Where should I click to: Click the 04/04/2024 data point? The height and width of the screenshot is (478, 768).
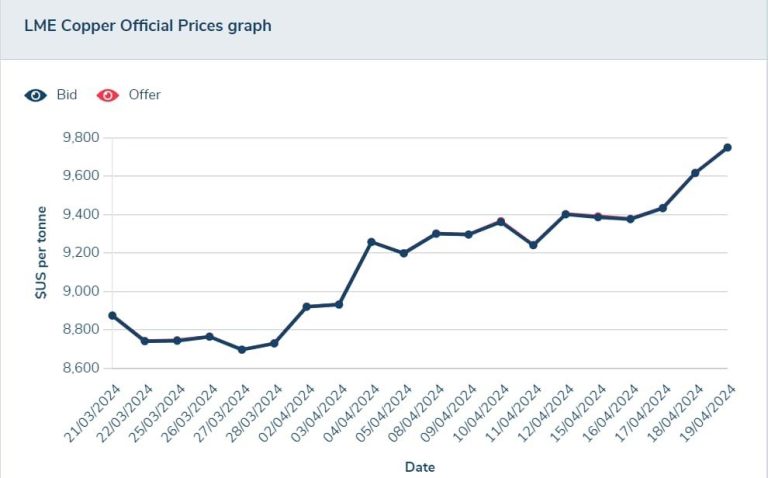(x=371, y=242)
